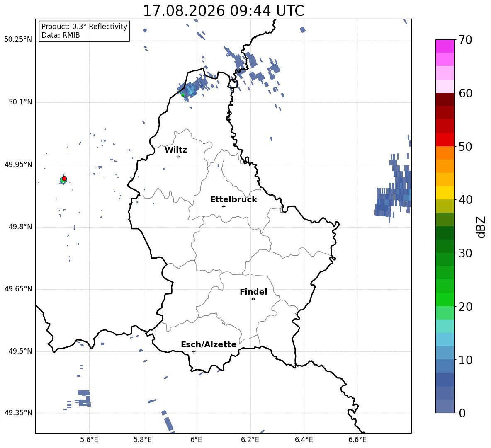
Task: Click the dBZ colorbar axis label
Action: coord(481,227)
